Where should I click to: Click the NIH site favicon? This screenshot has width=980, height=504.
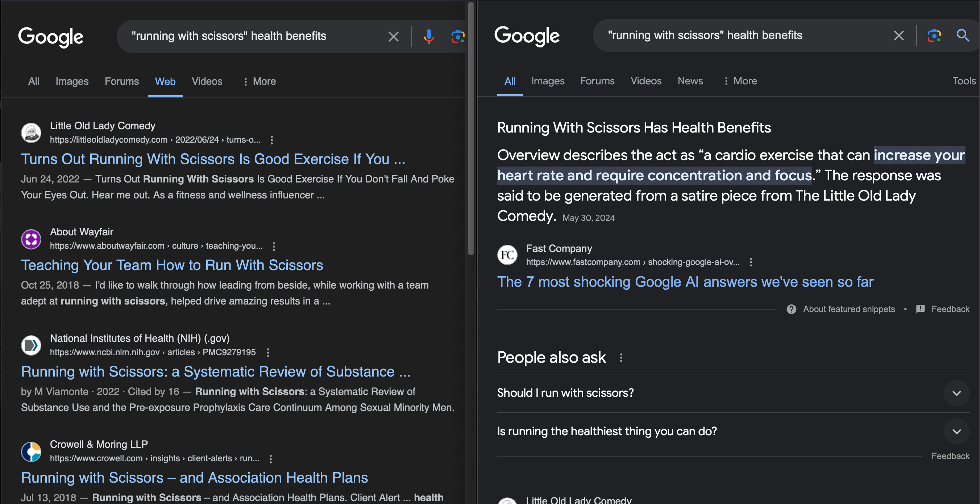31,345
